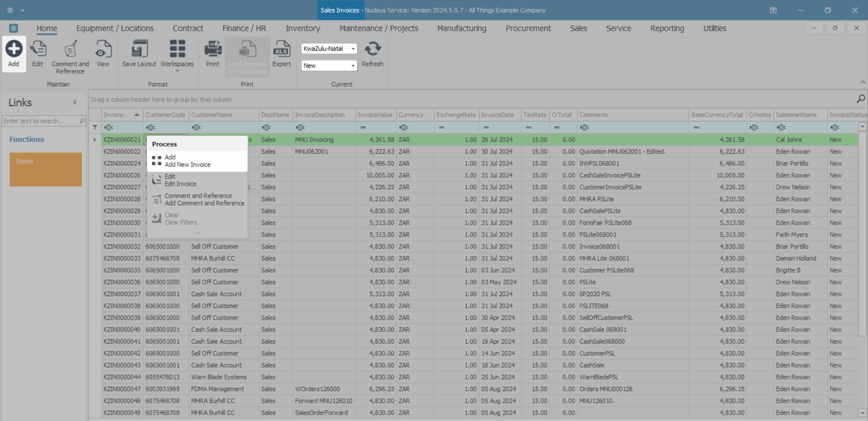Expand the quick access toolbar dropdown arrow
The image size is (868, 421).
click(x=23, y=10)
